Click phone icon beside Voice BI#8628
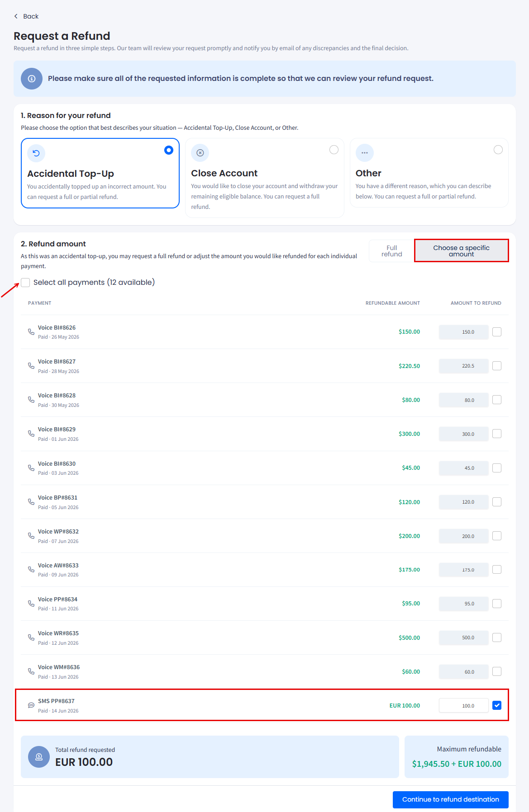This screenshot has width=529, height=812. (31, 400)
